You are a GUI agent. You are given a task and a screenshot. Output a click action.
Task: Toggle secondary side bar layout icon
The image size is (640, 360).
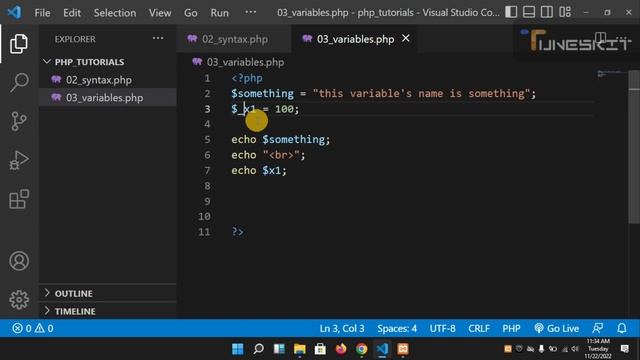coord(547,12)
